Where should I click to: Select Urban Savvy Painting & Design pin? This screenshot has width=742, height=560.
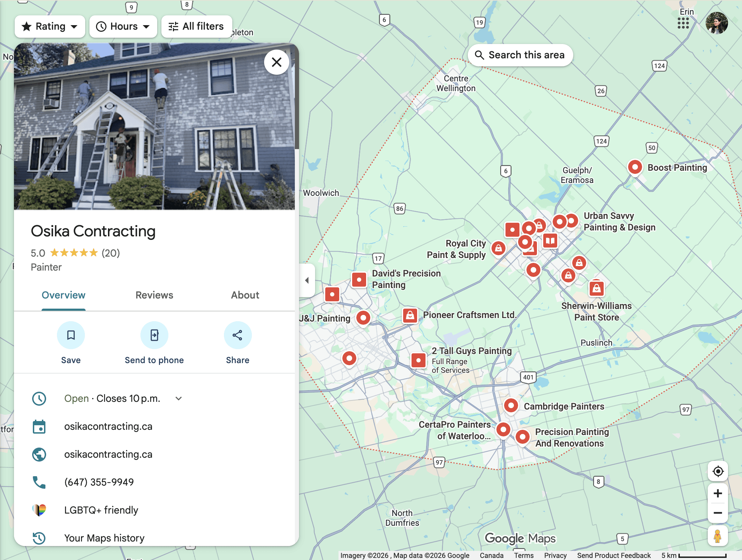click(x=572, y=221)
